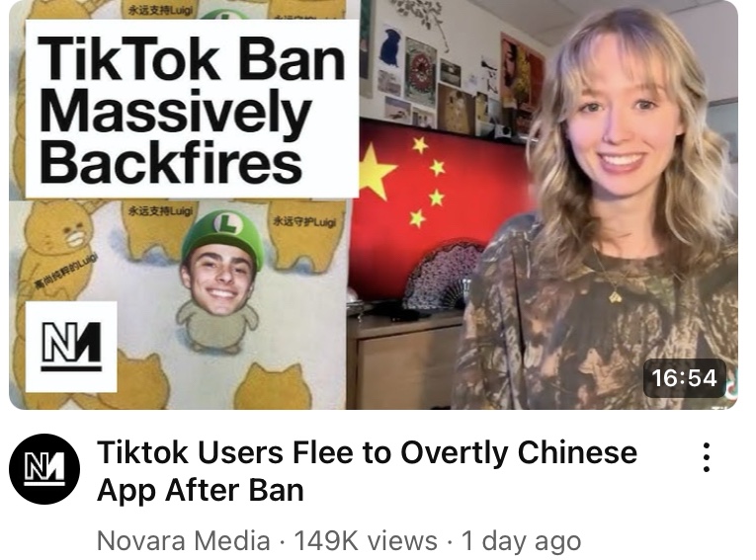Click the wooden dresser in the thumbnail
This screenshot has height=560, width=756.
[405, 360]
